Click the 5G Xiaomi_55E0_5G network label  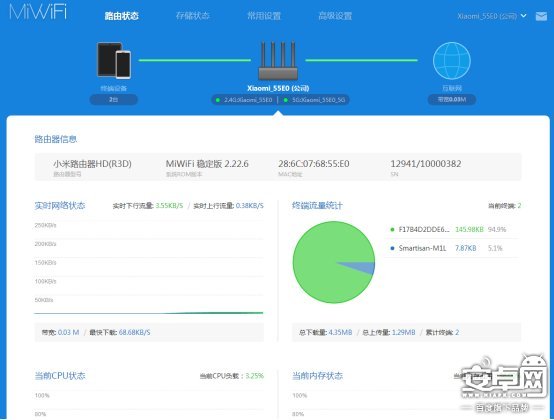click(x=318, y=100)
